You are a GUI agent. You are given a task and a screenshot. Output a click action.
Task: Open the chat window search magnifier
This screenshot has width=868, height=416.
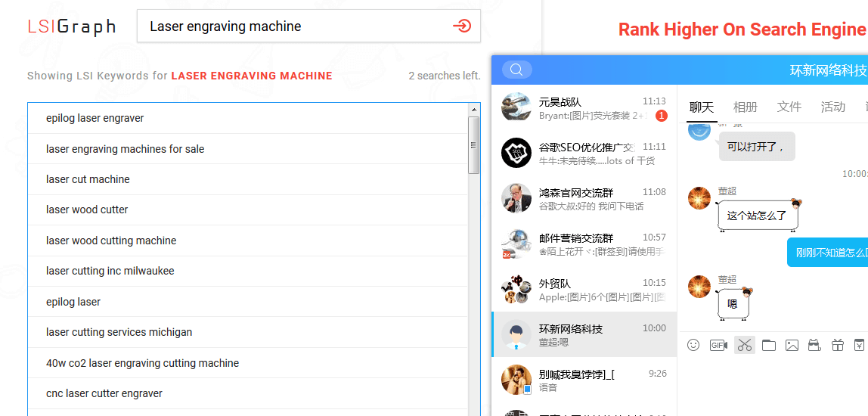(516, 70)
